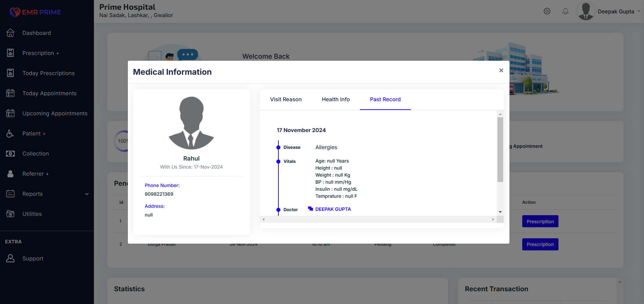Viewport: 644px width, 304px height.
Task: Expand the Referrer + sidebar menu
Action: click(x=35, y=174)
